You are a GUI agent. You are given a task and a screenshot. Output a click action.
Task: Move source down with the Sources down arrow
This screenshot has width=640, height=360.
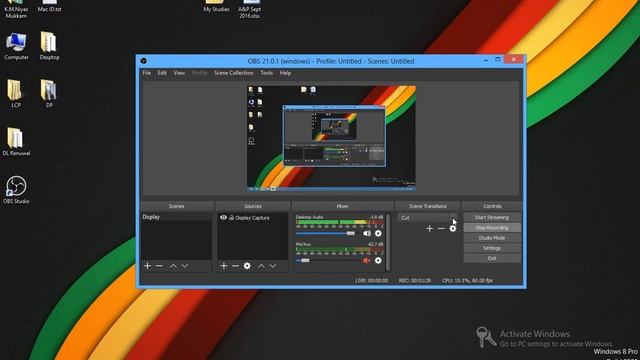[273, 266]
